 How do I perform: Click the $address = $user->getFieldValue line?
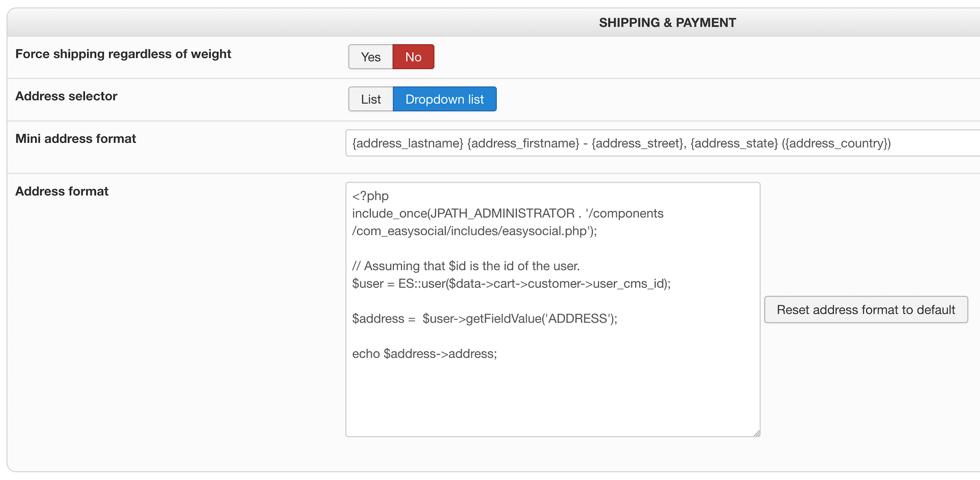(484, 319)
